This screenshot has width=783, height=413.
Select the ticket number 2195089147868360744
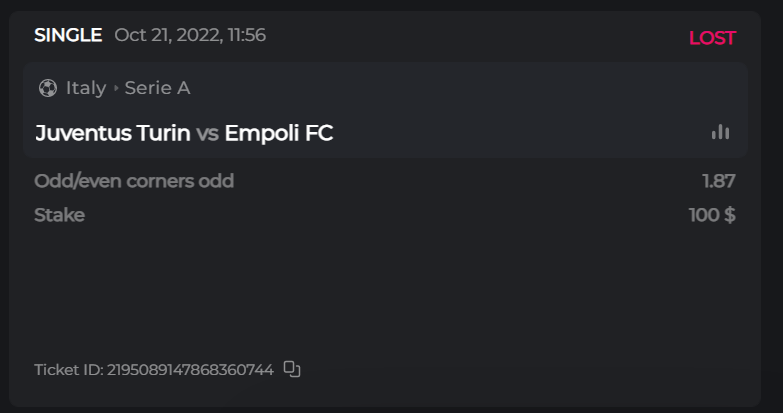[x=190, y=370]
